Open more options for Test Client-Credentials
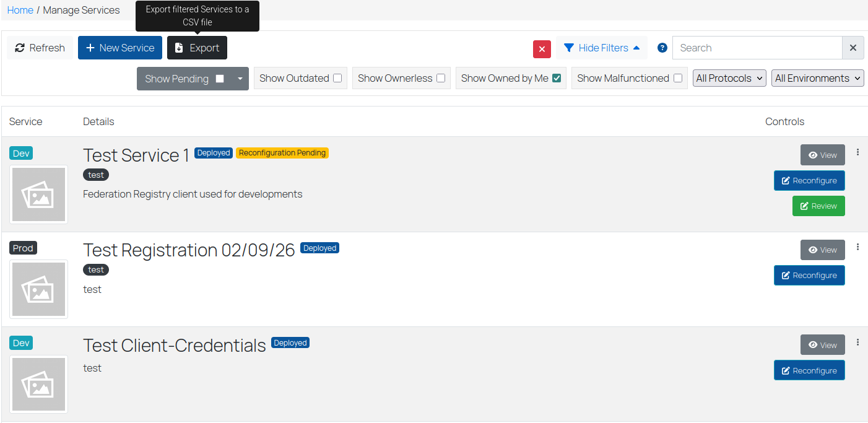 857,342
